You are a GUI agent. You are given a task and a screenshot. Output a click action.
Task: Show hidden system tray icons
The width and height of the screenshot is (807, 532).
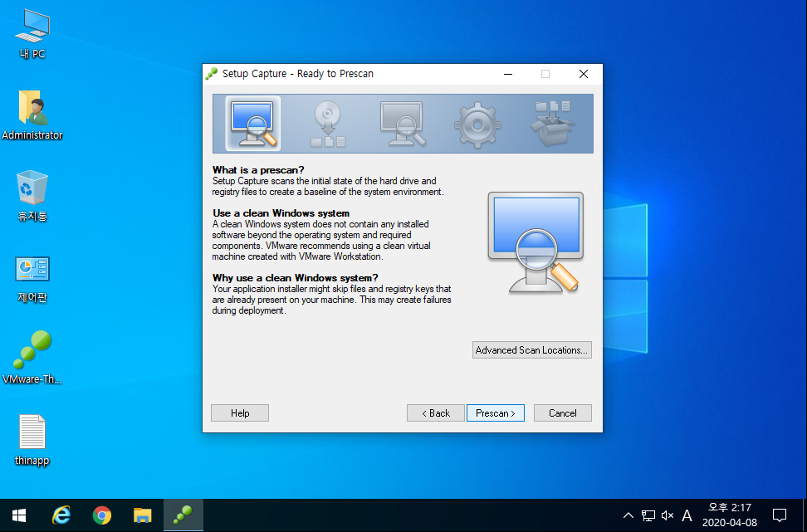(628, 515)
